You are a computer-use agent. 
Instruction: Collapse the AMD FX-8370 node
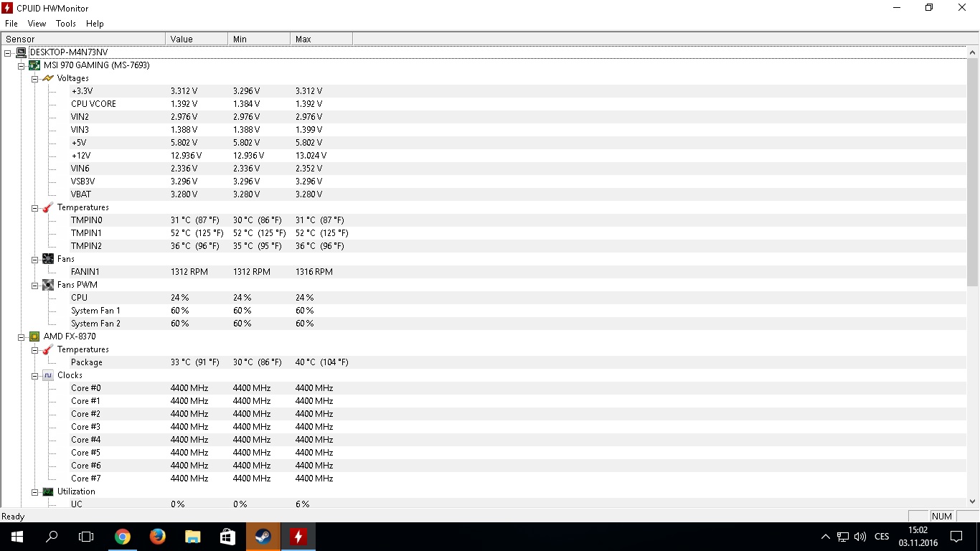point(22,336)
